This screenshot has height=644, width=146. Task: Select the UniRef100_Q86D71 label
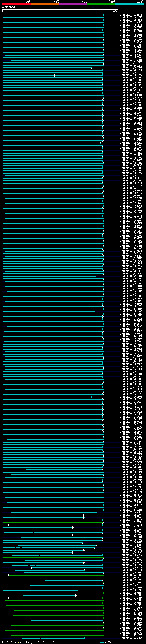coord(131,72)
